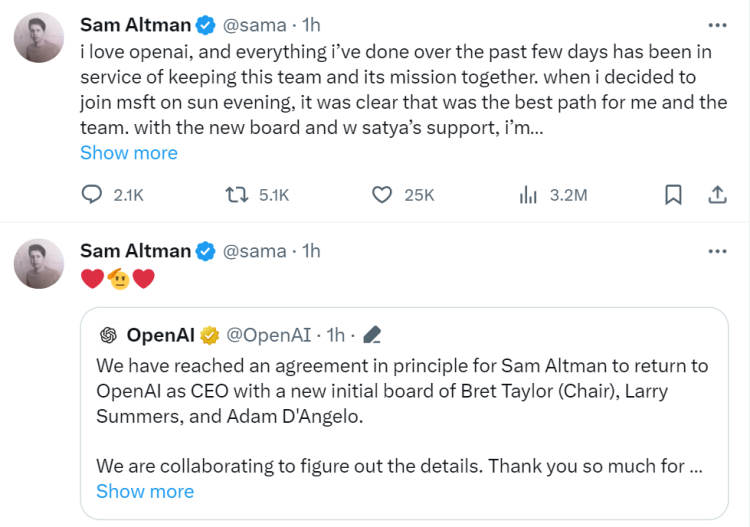Click OpenAI gold verified badge

coord(210,334)
